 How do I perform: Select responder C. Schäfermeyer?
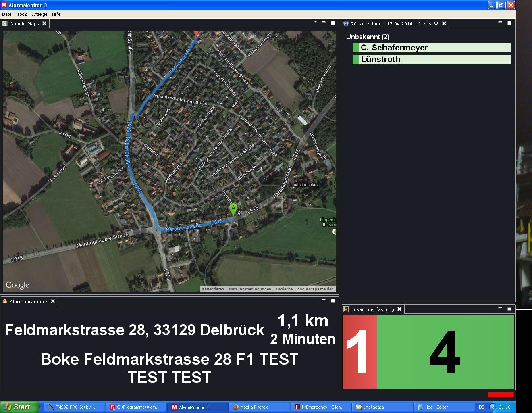(431, 48)
